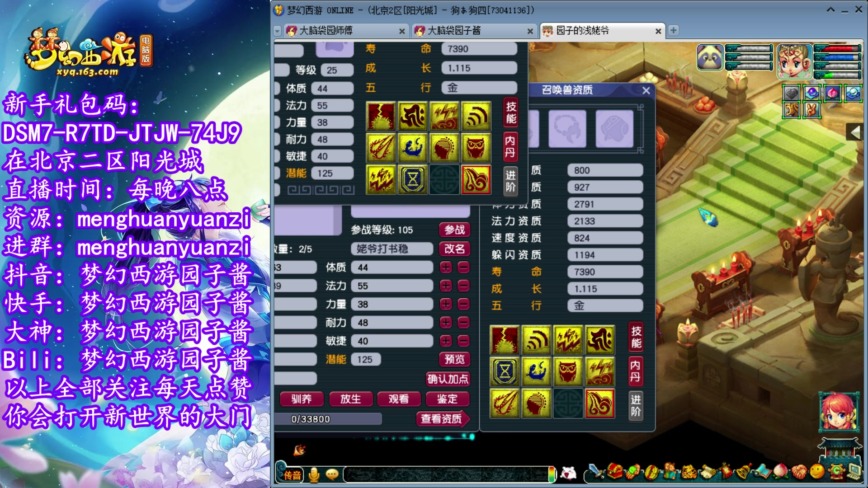Open 进阶 tab in 召唤兽资质 panel
Image resolution: width=868 pixels, height=488 pixels.
[636, 405]
